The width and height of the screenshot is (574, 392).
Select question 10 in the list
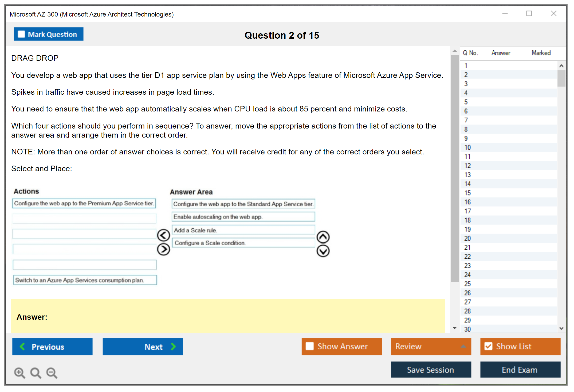coord(467,147)
